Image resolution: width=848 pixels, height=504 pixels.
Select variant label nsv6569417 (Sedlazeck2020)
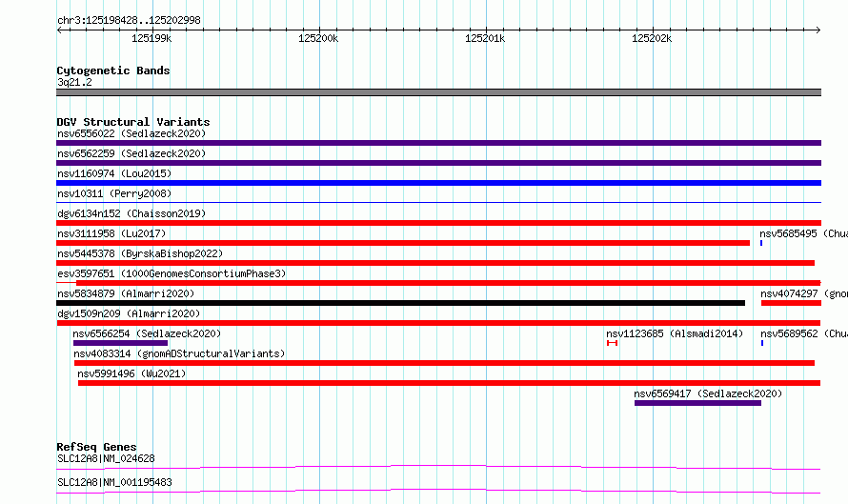pos(708,393)
